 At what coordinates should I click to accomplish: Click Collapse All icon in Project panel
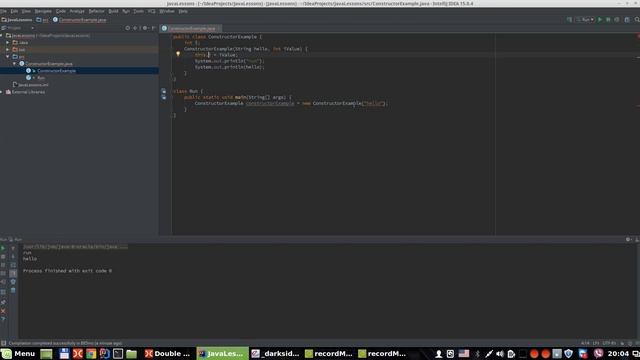136,28
